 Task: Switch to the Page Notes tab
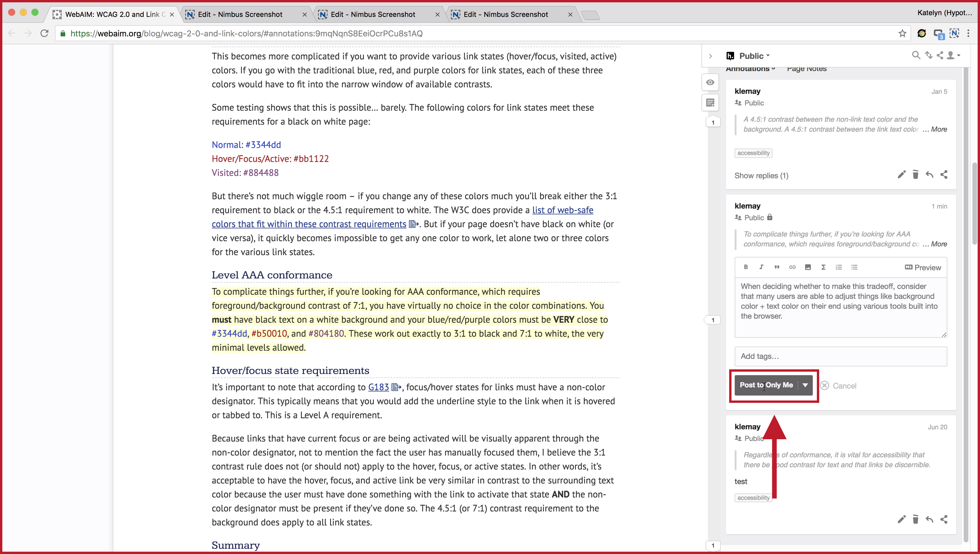pyautogui.click(x=807, y=69)
